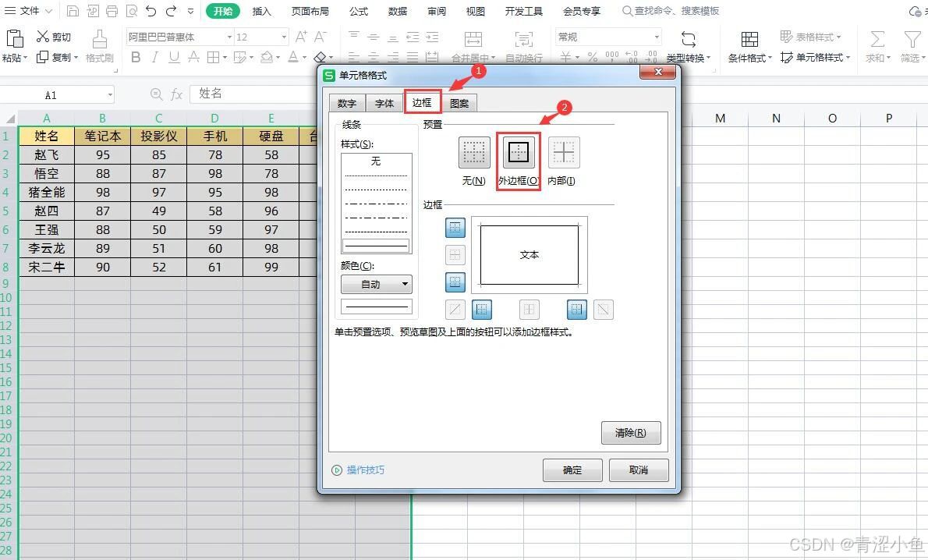The width and height of the screenshot is (928, 560).
Task: Open the border color (自动) dropdown
Action: pyautogui.click(x=377, y=284)
